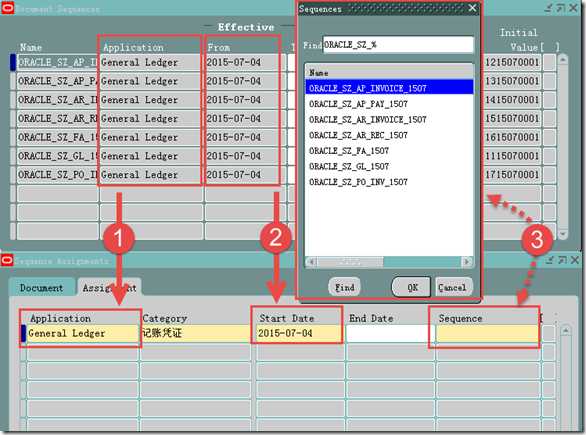
Task: Click the ORACLE_SZ_AR_I name cell
Action: (x=58, y=100)
